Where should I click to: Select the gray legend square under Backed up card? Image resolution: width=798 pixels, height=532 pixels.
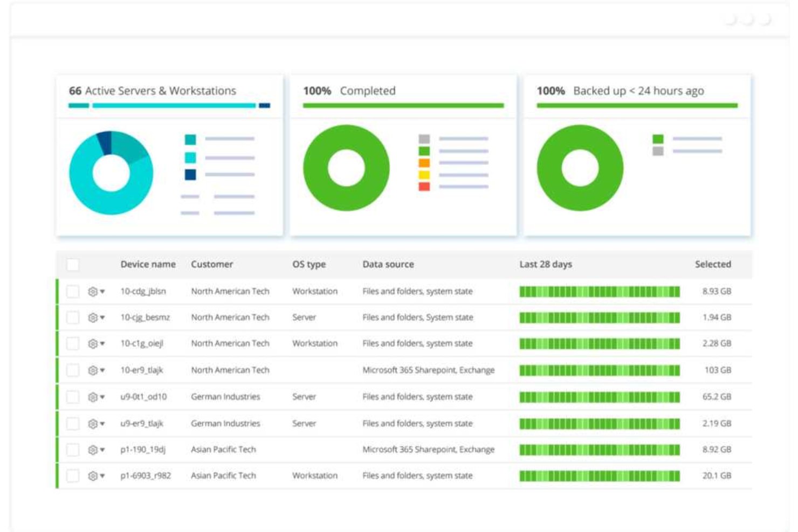pos(657,153)
